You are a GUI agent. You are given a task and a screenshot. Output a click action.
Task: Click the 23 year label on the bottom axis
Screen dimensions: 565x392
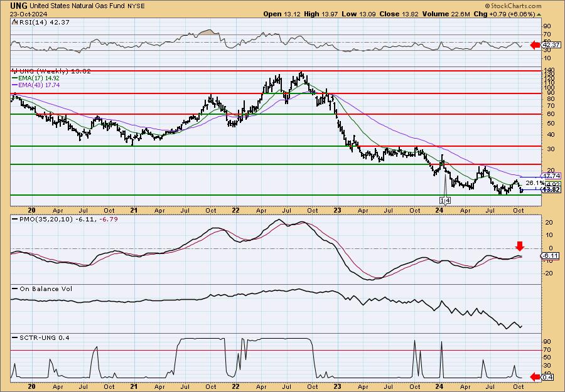(x=337, y=387)
